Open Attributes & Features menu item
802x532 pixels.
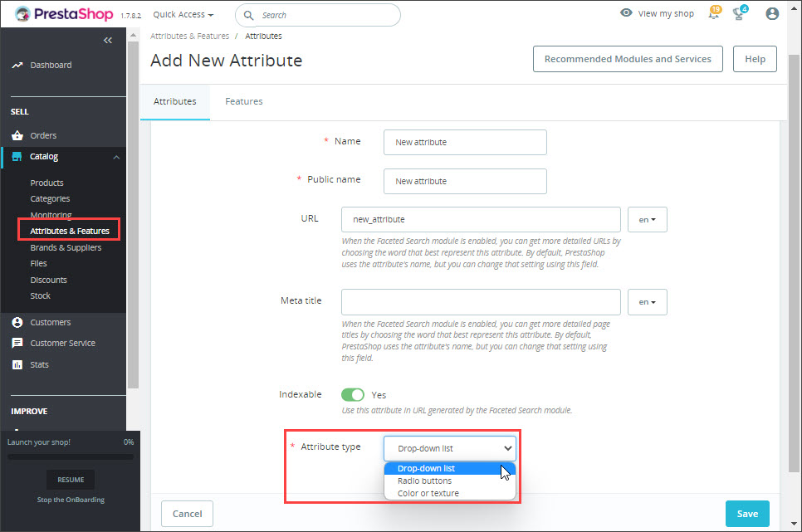(70, 231)
